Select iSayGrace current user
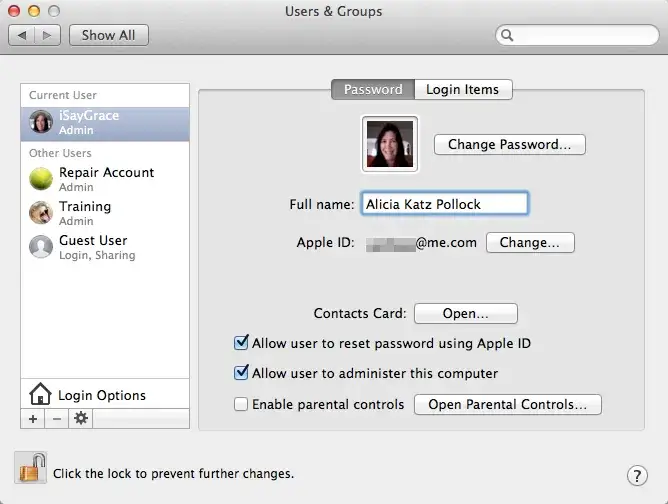This screenshot has height=504, width=668. 105,123
